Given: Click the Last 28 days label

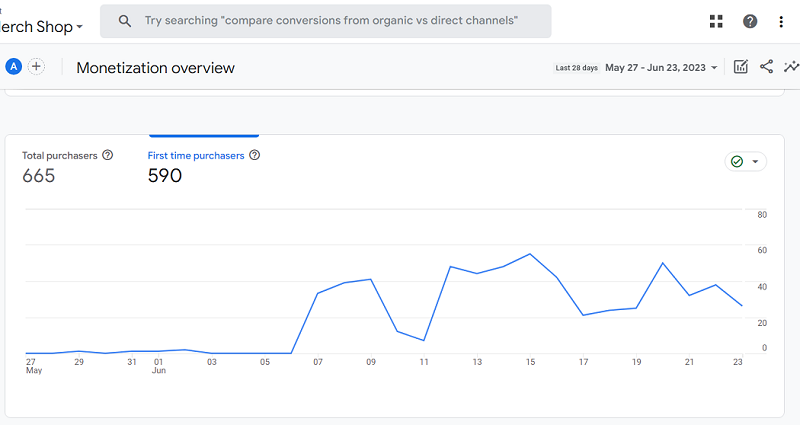Looking at the screenshot, I should click(x=577, y=68).
